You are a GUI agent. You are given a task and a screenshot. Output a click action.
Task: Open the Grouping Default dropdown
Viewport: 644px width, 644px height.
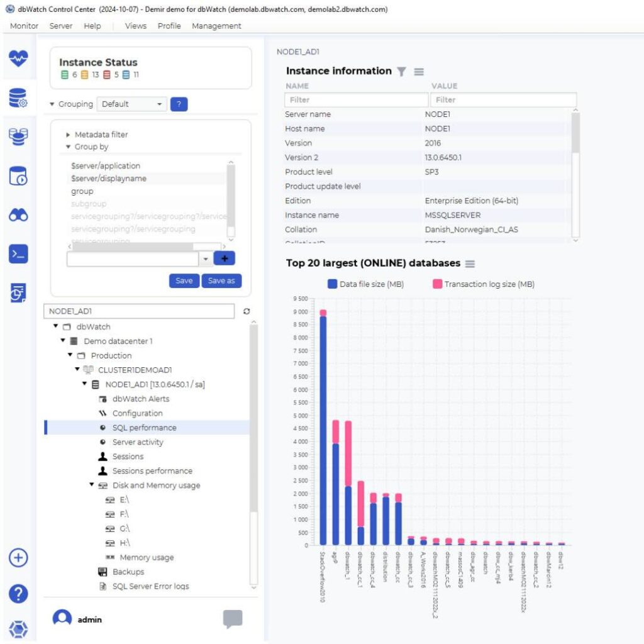click(131, 104)
